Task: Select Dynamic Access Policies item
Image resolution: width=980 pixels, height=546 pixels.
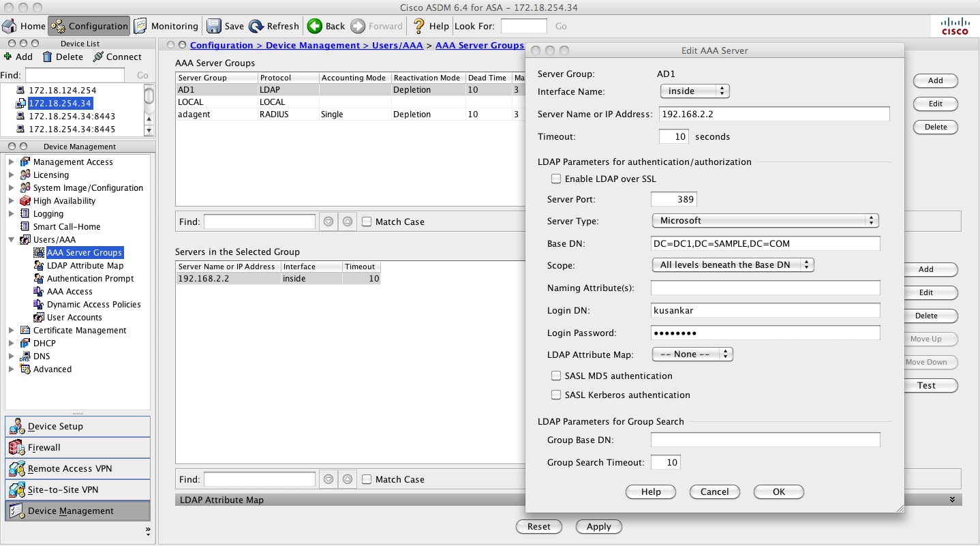Action: pyautogui.click(x=94, y=304)
